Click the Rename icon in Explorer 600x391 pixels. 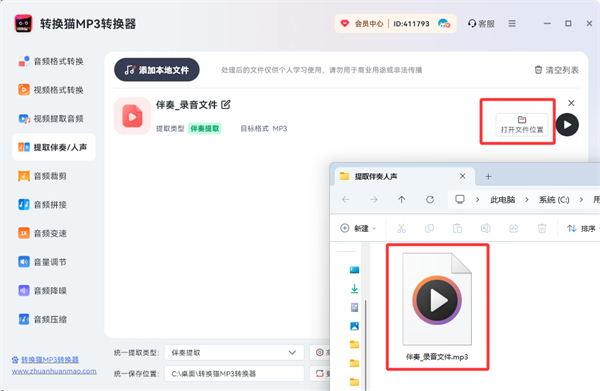(x=486, y=228)
